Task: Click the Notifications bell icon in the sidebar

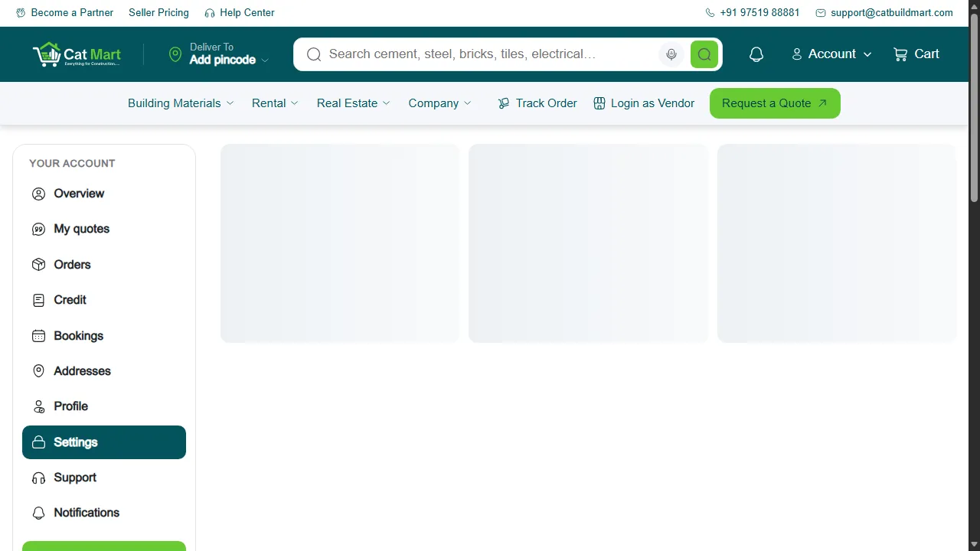Action: (39, 514)
